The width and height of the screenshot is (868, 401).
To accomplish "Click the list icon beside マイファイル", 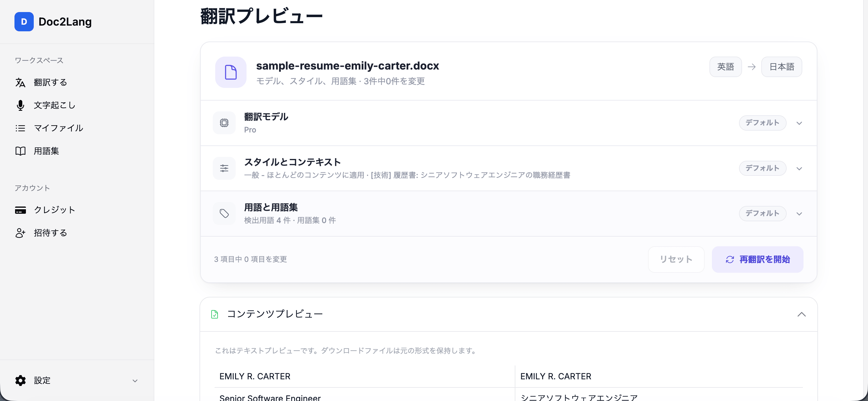I will [20, 128].
